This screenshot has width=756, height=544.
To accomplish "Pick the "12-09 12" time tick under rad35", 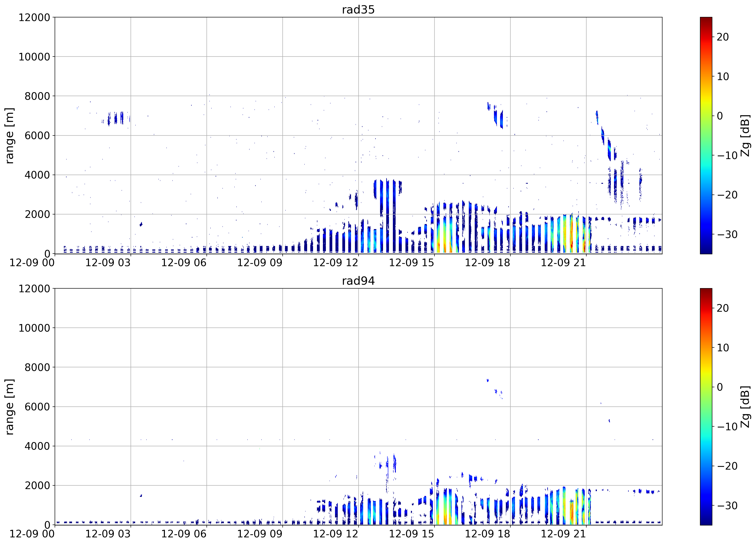I will pyautogui.click(x=336, y=263).
